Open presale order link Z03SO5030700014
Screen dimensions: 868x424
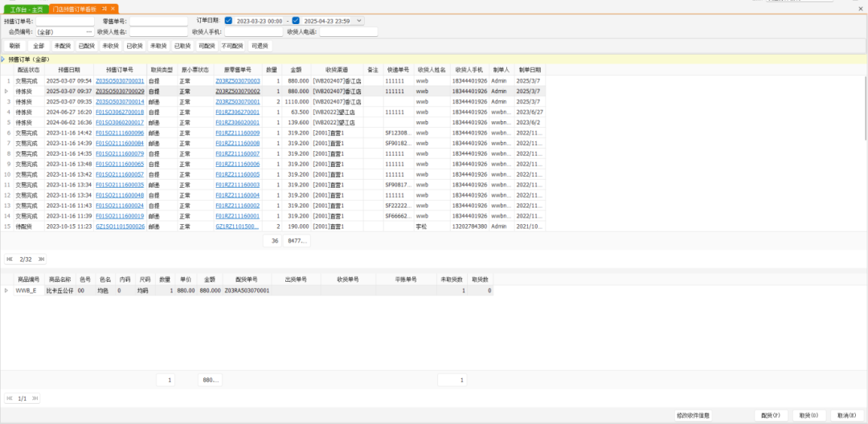click(120, 102)
